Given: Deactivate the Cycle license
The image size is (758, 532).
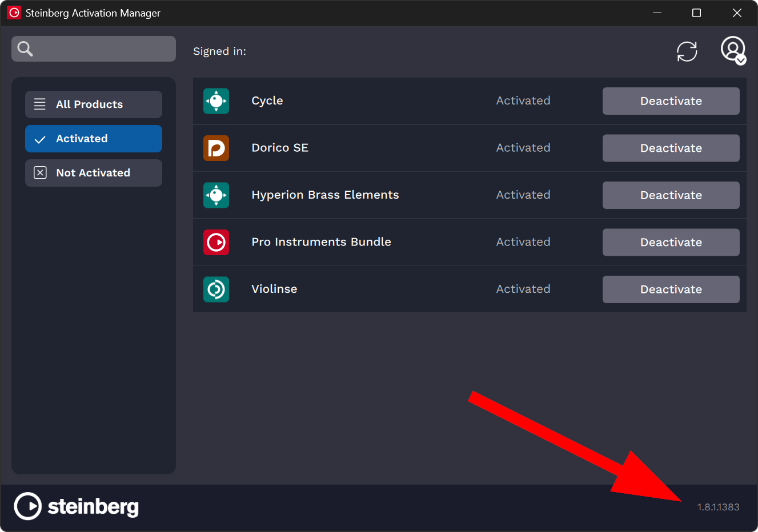Looking at the screenshot, I should [671, 101].
